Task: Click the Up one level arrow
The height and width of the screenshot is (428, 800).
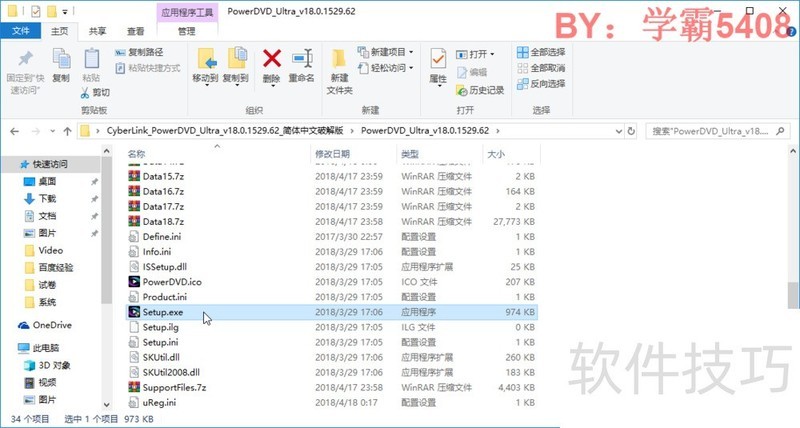Action: (67, 131)
